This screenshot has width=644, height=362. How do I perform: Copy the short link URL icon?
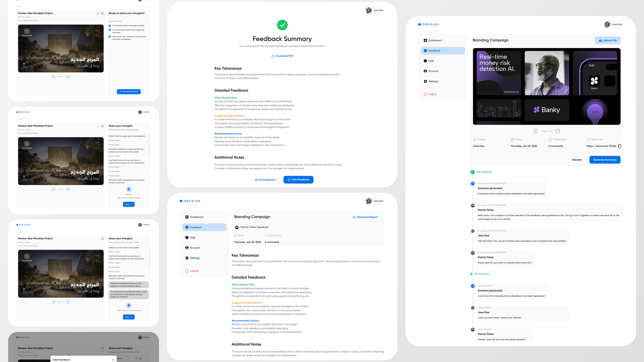(620, 146)
